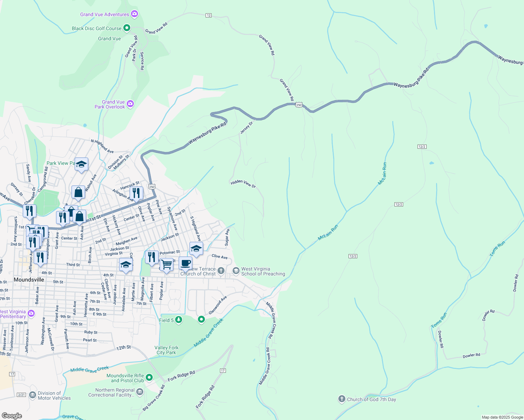Select the Route 2/21 shield
Image resolution: width=524 pixels, height=420 pixels.
pyautogui.click(x=21, y=395)
